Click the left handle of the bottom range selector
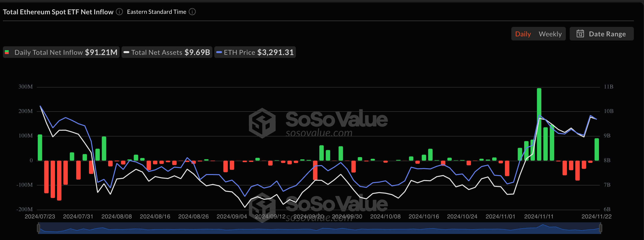 [x=39, y=228]
